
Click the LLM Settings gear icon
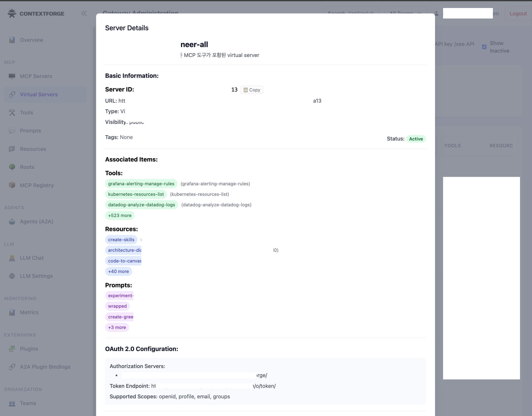click(12, 276)
